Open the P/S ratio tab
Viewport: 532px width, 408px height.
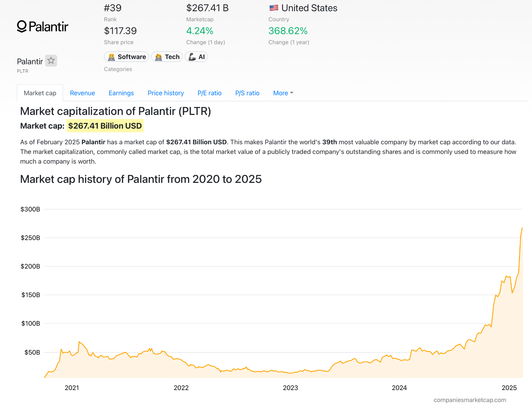tap(247, 93)
